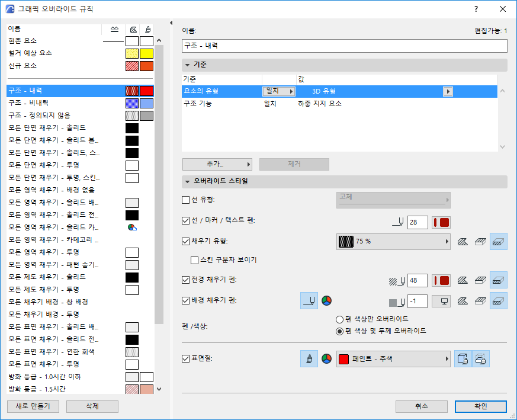Click the 새로 만들기 button
517x420 pixels.
33,406
